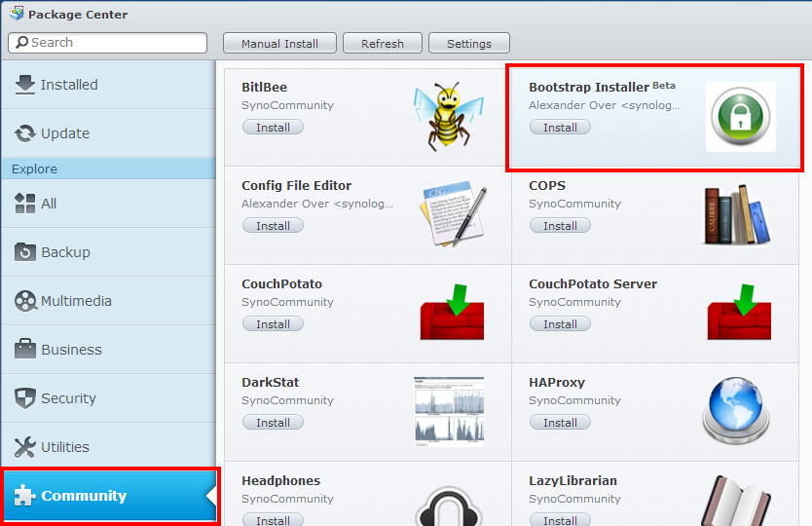Click the Multimedia film reel icon
The image size is (812, 526).
pyautogui.click(x=25, y=301)
